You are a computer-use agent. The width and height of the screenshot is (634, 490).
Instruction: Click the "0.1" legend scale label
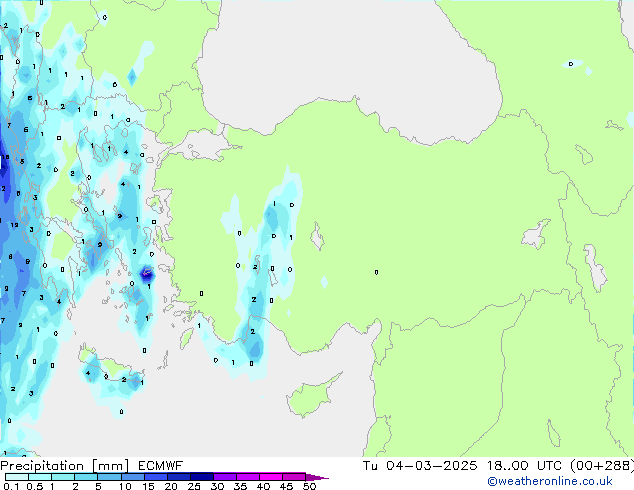pos(12,486)
